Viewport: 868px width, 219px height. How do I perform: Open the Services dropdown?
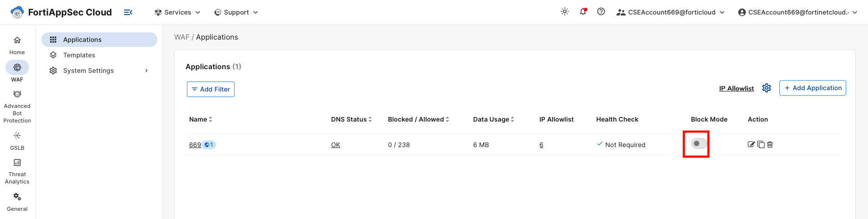(177, 12)
